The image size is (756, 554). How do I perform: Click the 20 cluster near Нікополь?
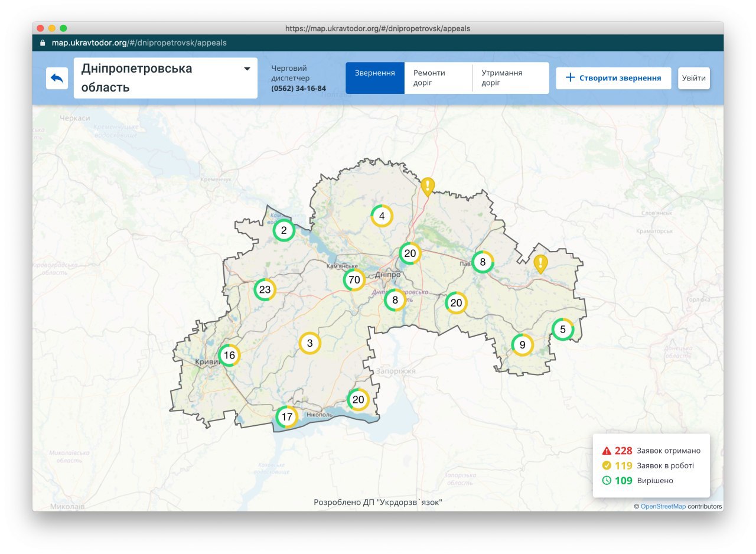[x=358, y=400]
